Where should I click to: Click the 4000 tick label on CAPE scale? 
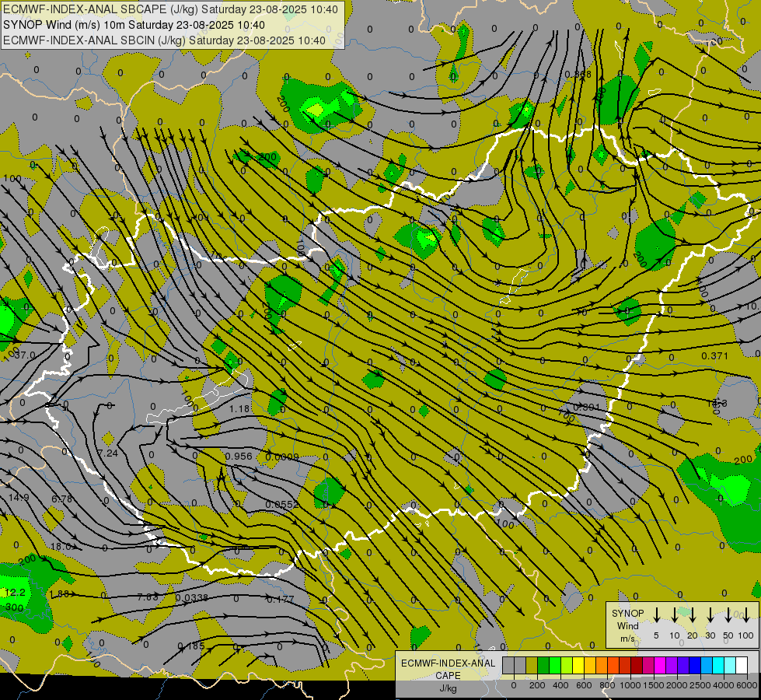pos(724,685)
